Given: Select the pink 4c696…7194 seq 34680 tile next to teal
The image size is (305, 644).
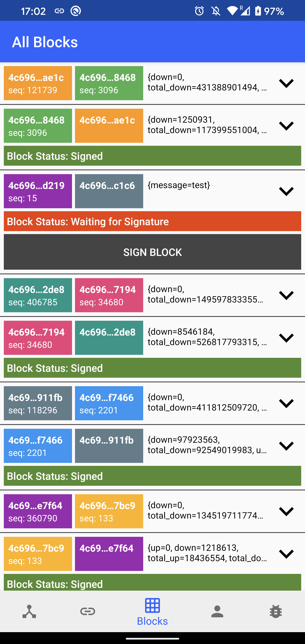Looking at the screenshot, I should (x=109, y=295).
